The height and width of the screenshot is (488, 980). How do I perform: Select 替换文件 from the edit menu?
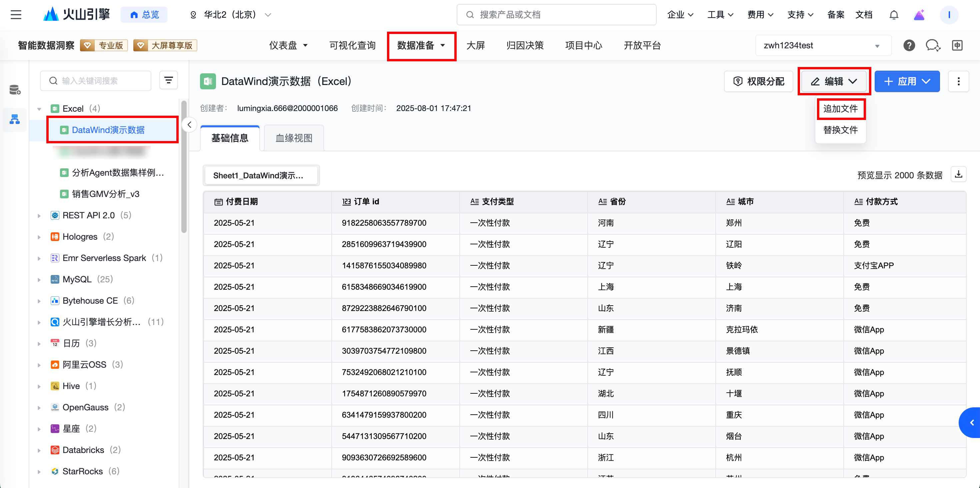840,130
